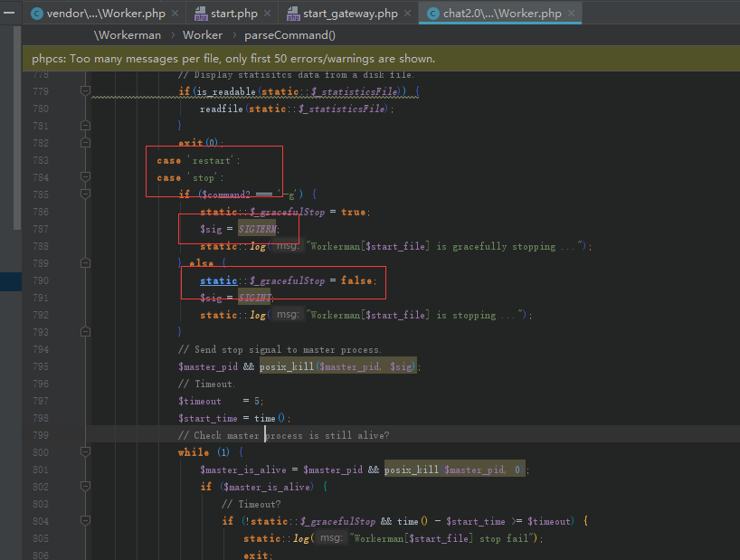Click the parseCommand() breadcrumb
The height and width of the screenshot is (560, 740).
[289, 35]
